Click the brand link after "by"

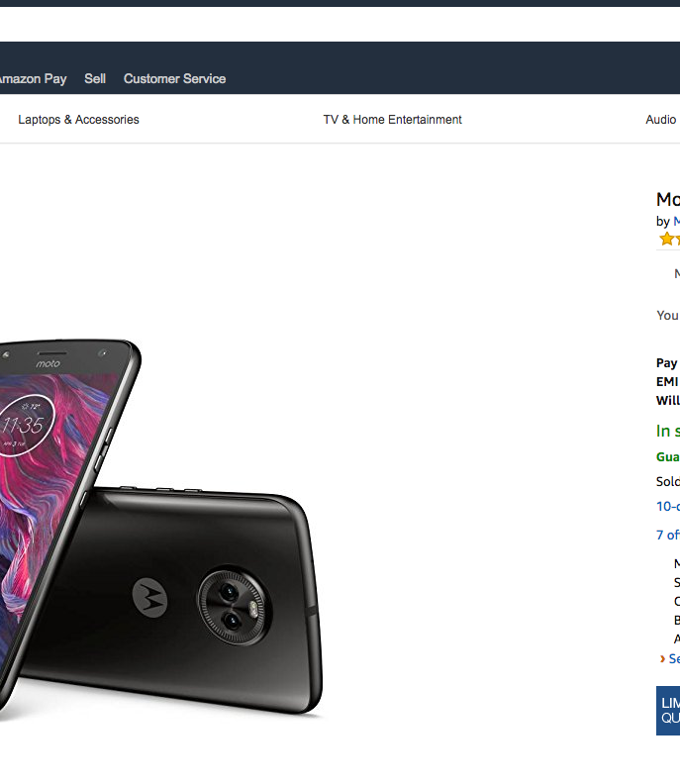676,221
